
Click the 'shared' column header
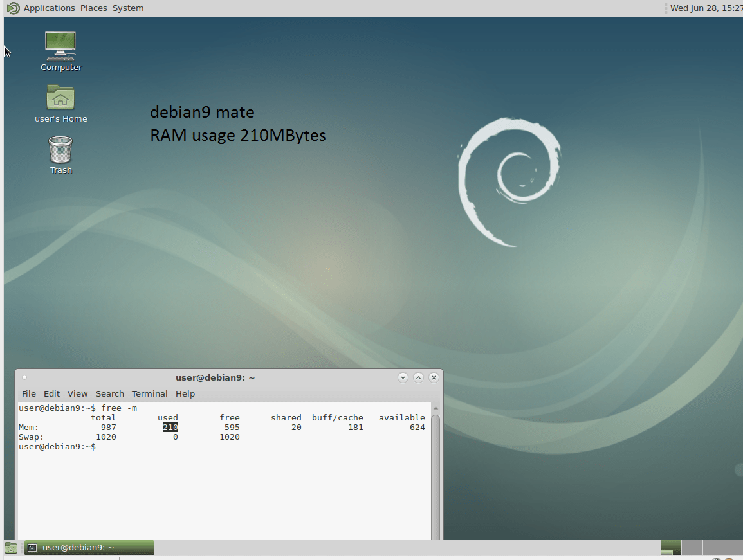coord(286,417)
